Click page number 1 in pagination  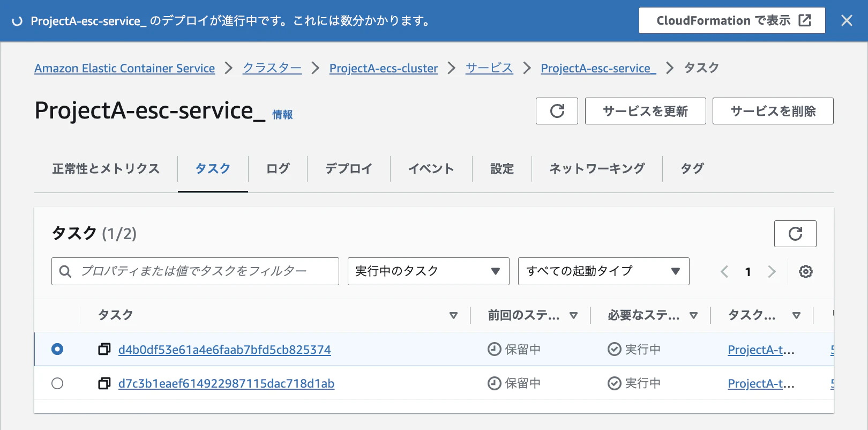point(748,272)
